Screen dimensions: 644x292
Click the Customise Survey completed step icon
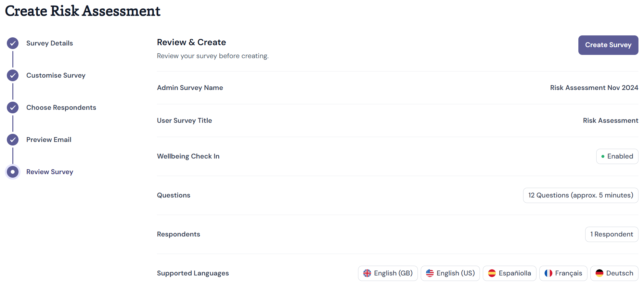tap(13, 75)
